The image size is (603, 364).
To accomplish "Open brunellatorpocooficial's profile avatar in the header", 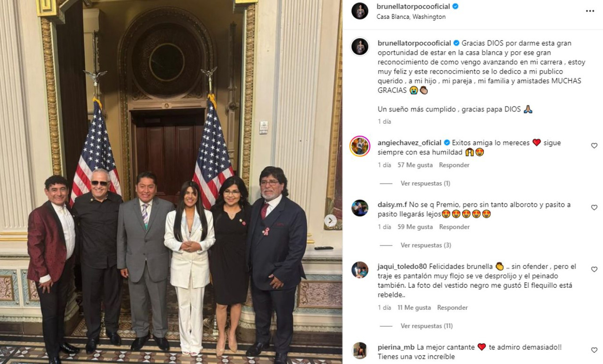I will click(x=360, y=11).
